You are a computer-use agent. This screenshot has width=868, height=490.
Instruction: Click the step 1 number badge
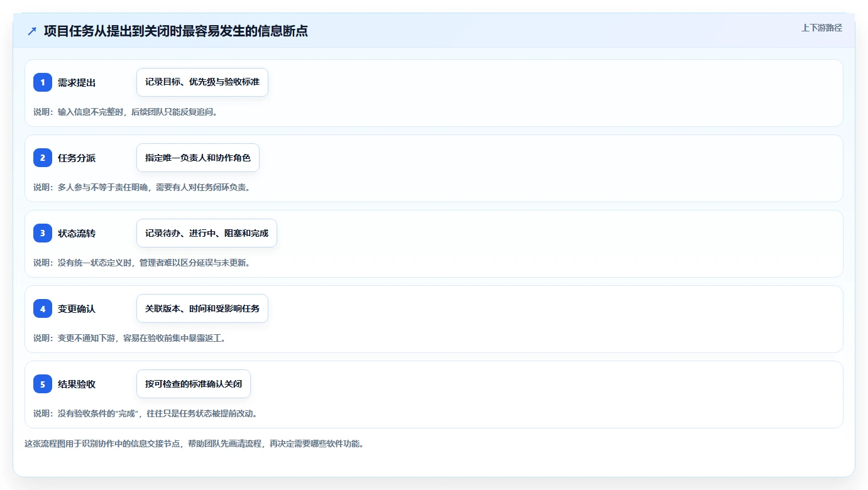point(43,82)
